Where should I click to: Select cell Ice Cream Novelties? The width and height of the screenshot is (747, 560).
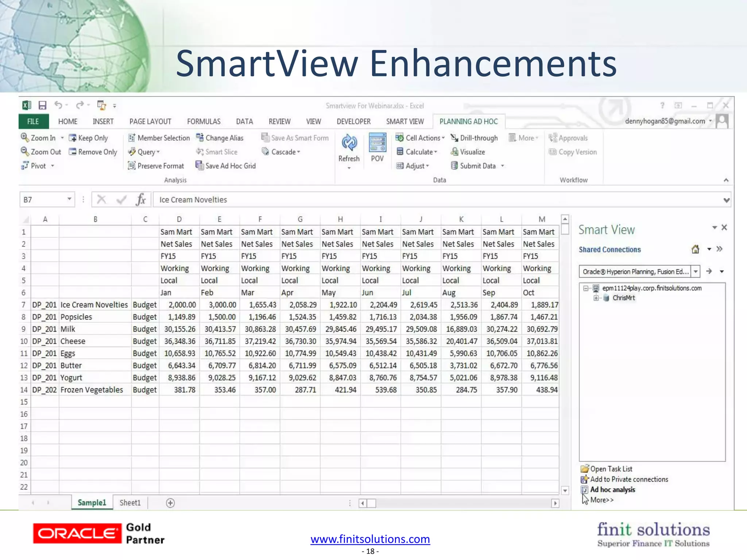[95, 305]
